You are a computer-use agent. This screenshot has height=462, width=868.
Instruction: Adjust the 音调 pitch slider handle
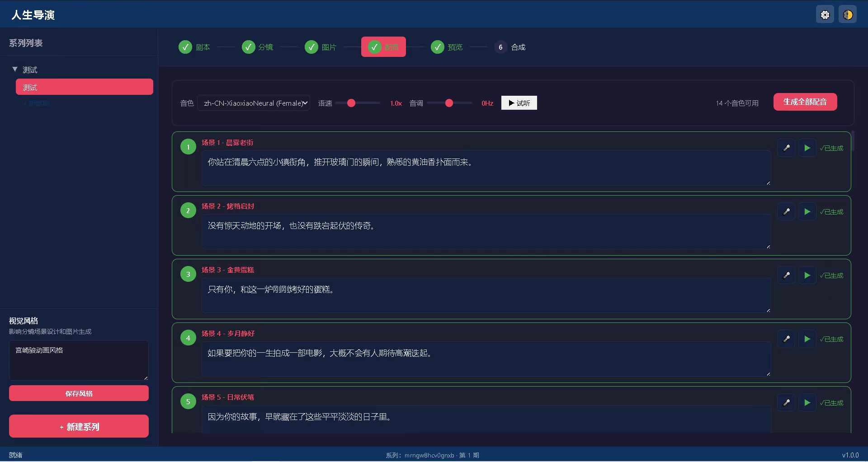[x=449, y=103]
